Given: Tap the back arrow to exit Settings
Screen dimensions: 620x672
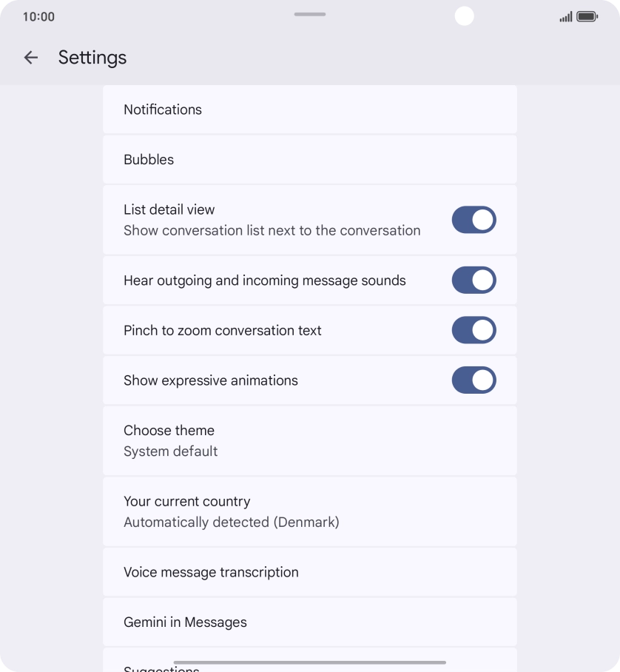Looking at the screenshot, I should (x=30, y=57).
